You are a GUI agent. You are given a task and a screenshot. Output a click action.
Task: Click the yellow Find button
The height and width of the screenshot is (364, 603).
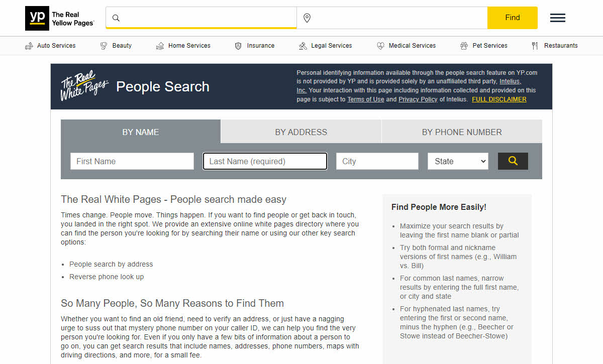pyautogui.click(x=512, y=17)
